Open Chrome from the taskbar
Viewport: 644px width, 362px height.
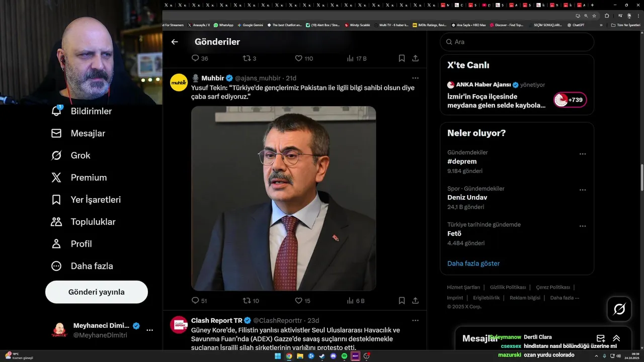(289, 356)
